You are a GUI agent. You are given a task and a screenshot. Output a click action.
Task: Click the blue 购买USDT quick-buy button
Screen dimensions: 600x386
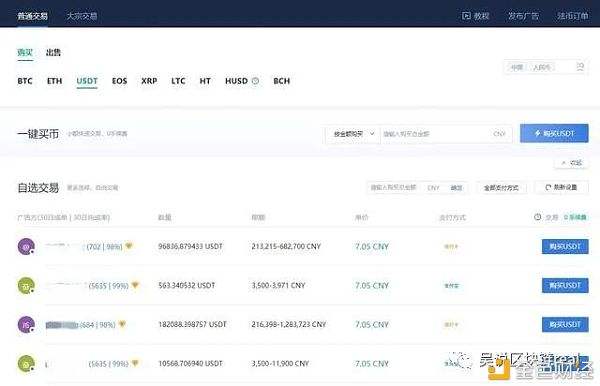(x=554, y=134)
